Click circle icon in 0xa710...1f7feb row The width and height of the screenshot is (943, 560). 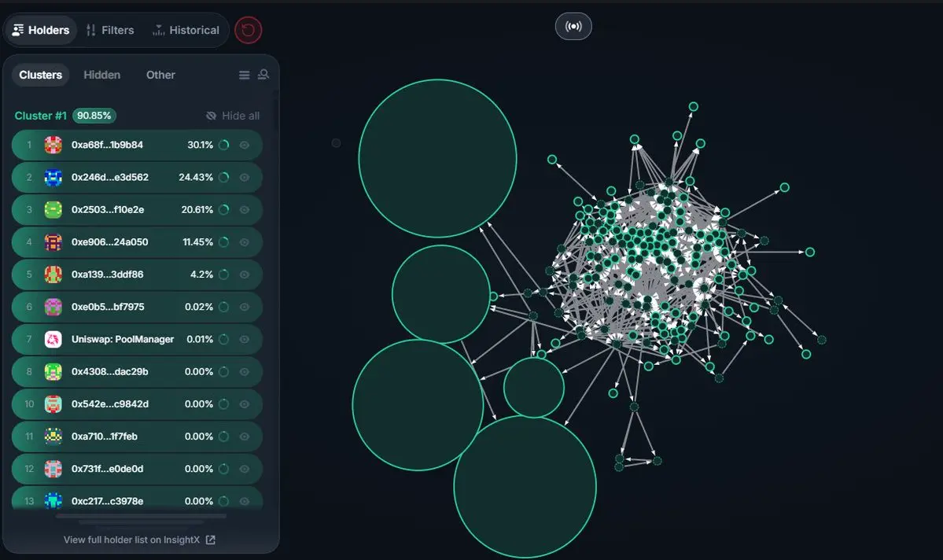click(223, 437)
